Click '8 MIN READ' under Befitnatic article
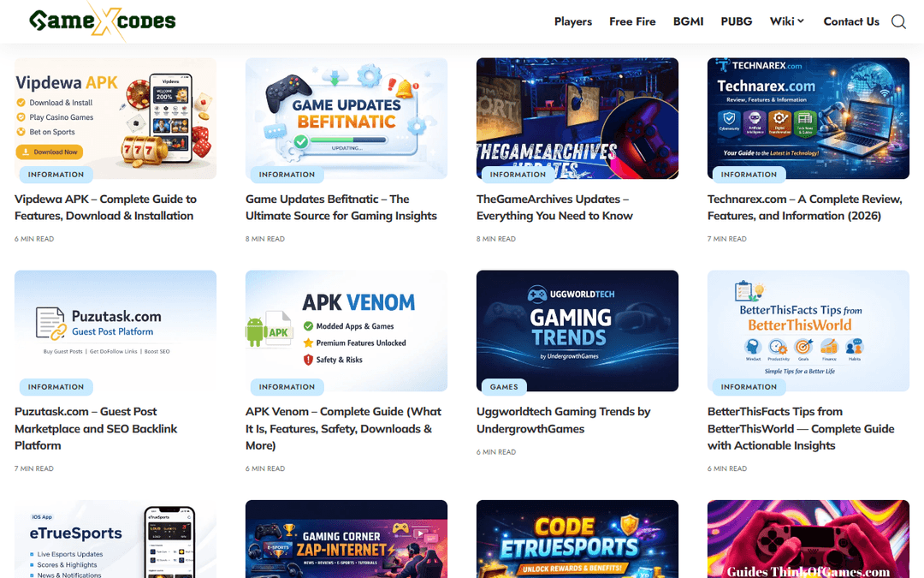The height and width of the screenshot is (578, 924). 265,239
